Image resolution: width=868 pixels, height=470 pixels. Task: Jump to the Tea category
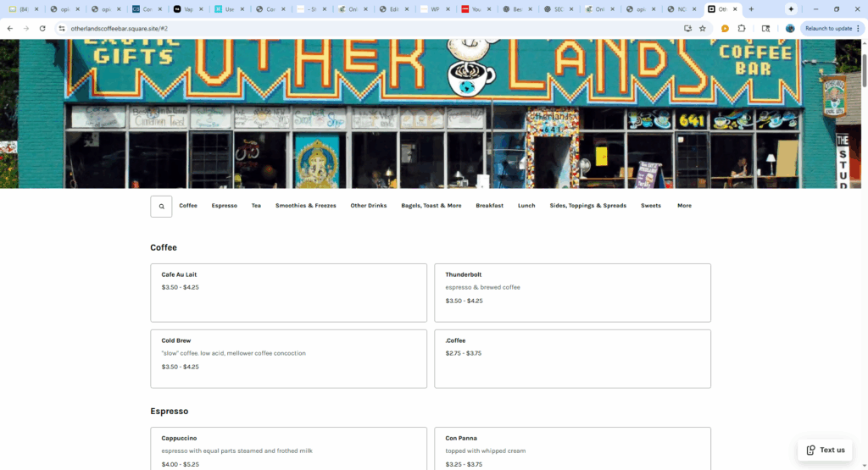coord(256,206)
